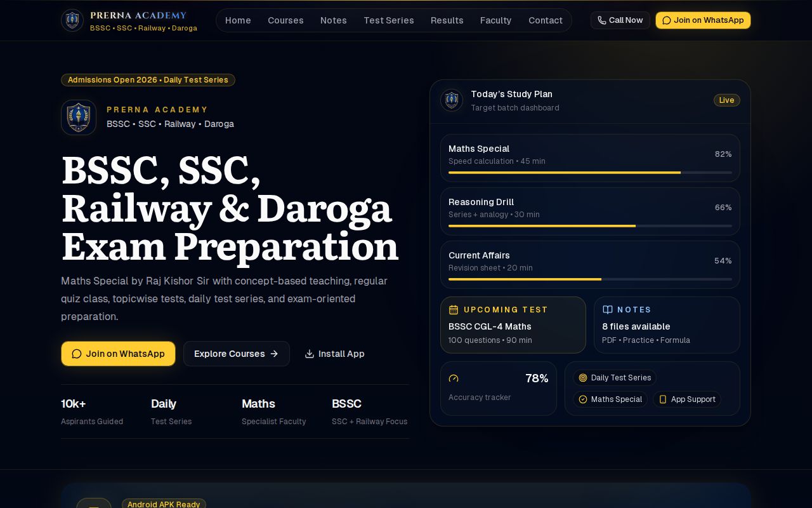Click 'Speed calculation • 45 min' text
The image size is (812, 508).
coord(497,161)
